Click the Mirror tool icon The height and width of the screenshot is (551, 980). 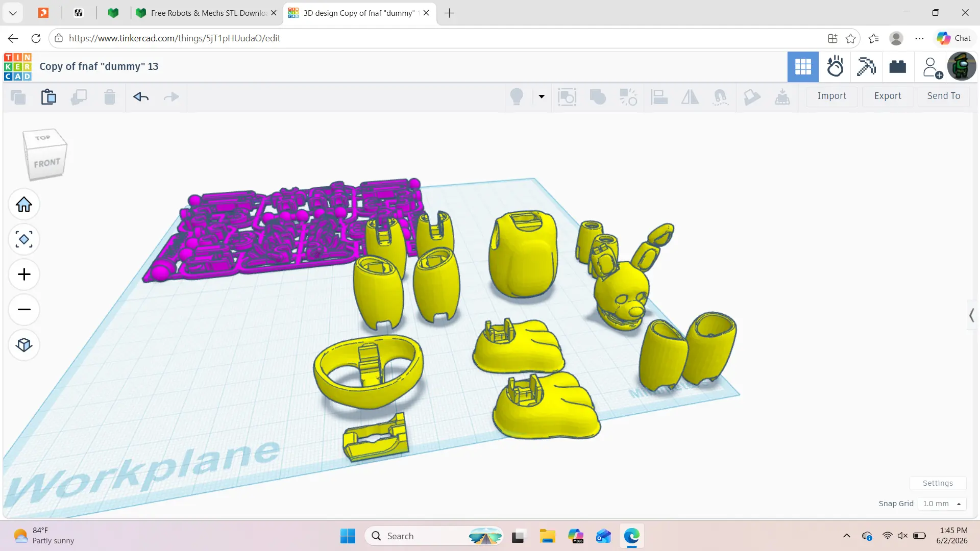tap(690, 96)
